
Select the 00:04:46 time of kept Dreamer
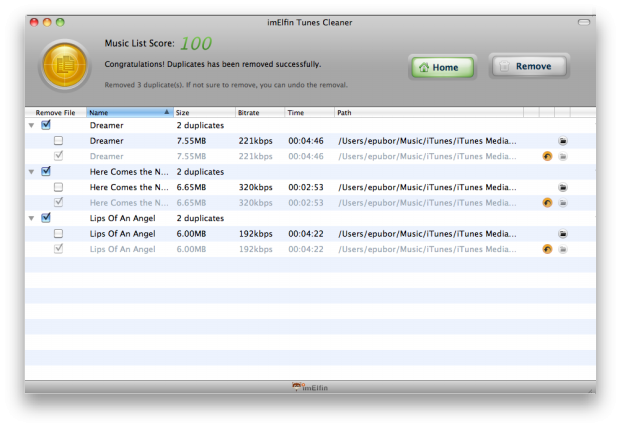pos(306,141)
